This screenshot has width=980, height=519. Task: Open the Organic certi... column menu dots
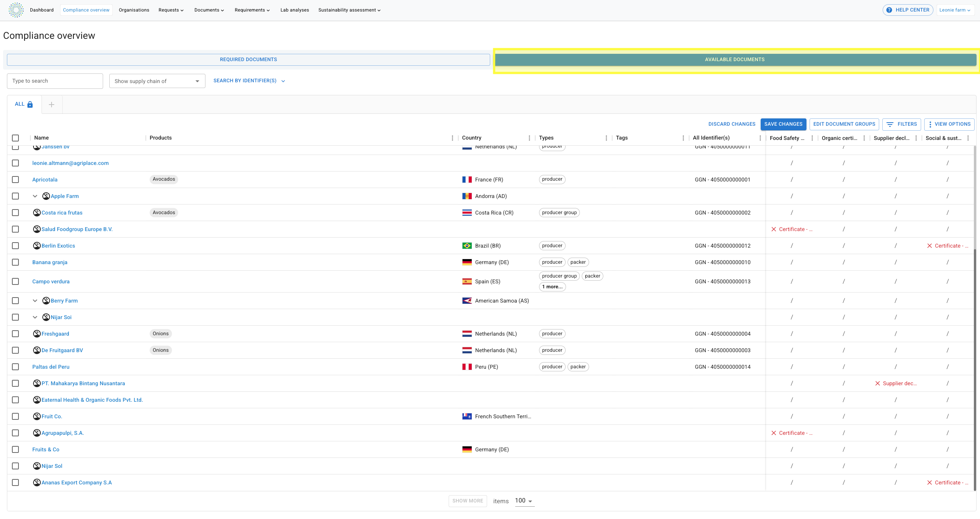[864, 138]
